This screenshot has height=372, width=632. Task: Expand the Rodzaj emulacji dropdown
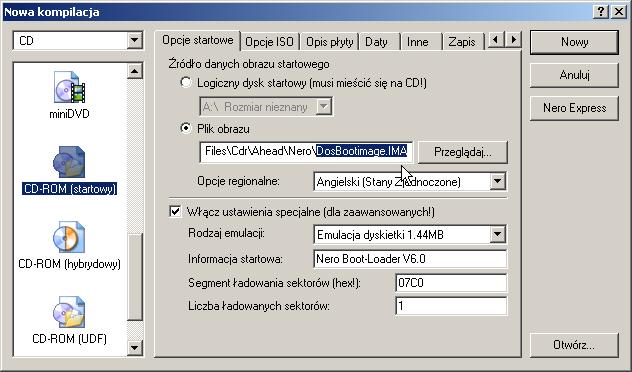[x=498, y=234]
